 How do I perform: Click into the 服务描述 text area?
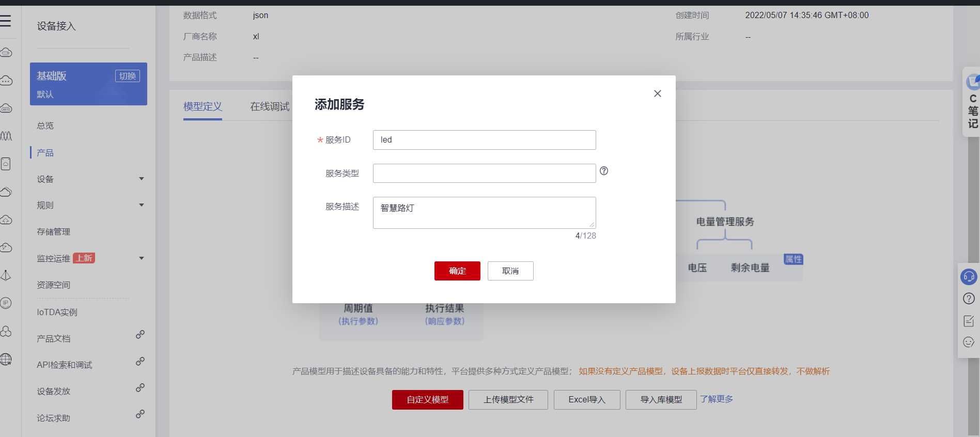[485, 213]
